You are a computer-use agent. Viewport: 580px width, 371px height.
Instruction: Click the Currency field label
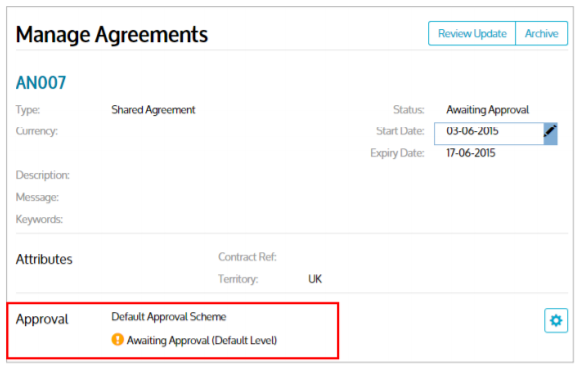coord(37,131)
